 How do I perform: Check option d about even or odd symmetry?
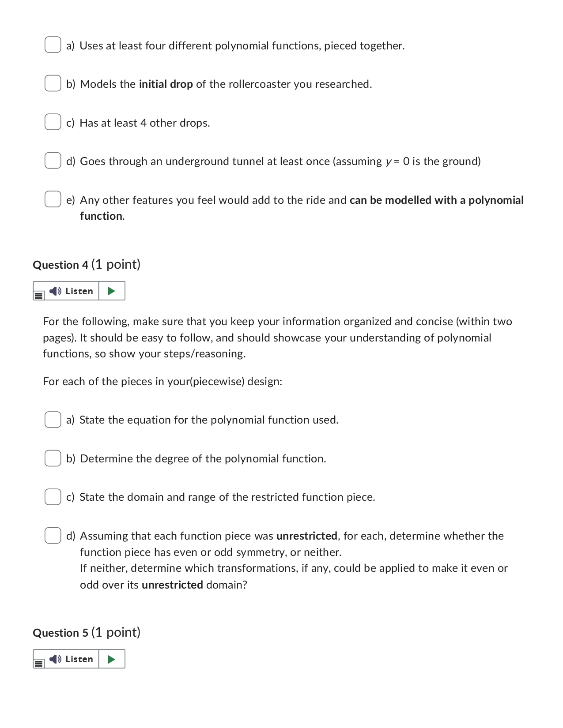(x=53, y=535)
